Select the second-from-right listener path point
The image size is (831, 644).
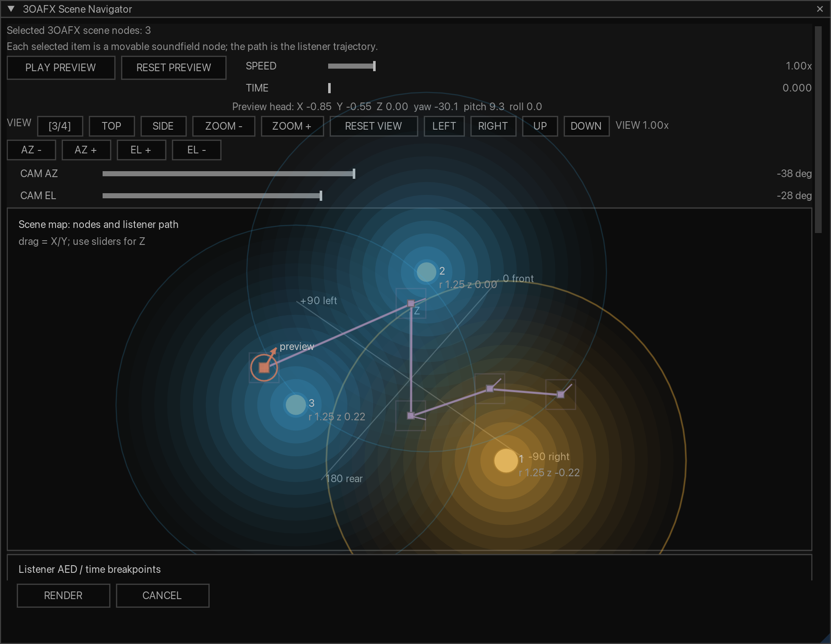tap(490, 389)
